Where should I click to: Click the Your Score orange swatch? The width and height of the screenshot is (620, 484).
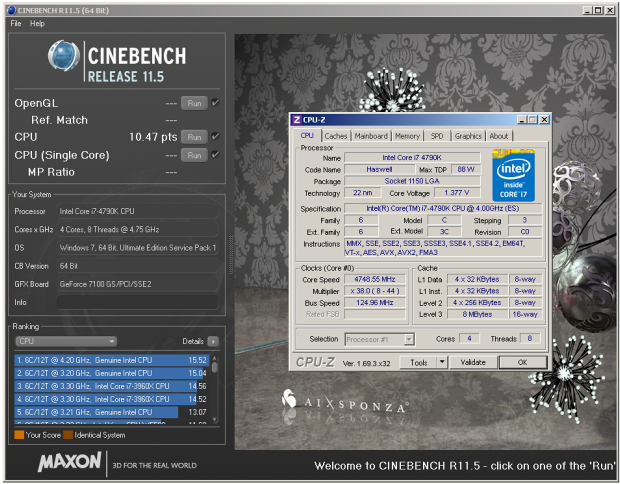tap(19, 435)
